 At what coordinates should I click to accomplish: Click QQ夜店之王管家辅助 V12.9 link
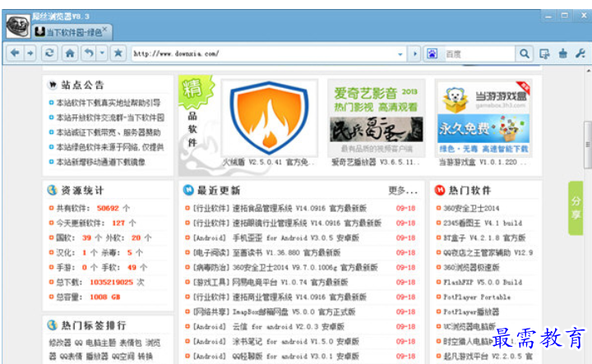[488, 253]
